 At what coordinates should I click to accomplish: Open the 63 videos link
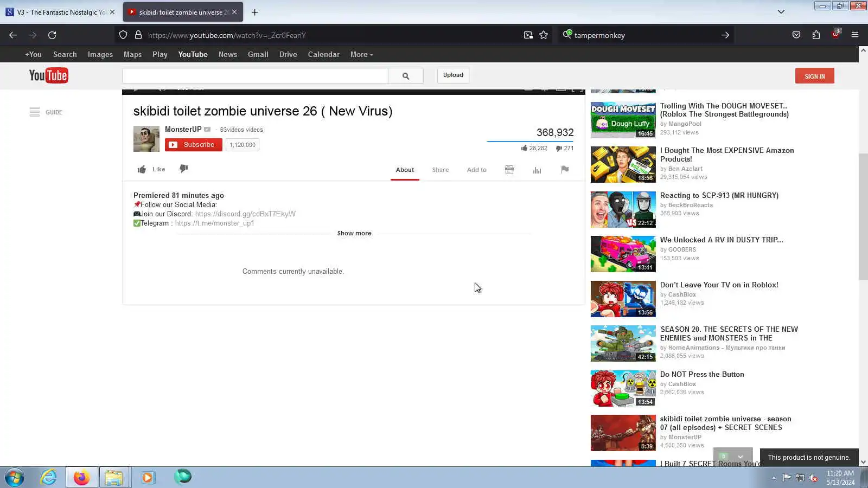pyautogui.click(x=241, y=130)
